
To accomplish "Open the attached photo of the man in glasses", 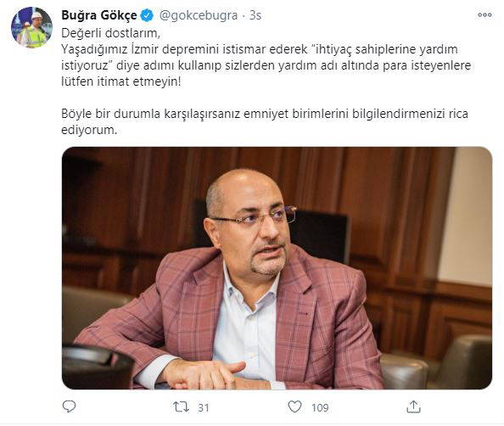I will tap(277, 268).
